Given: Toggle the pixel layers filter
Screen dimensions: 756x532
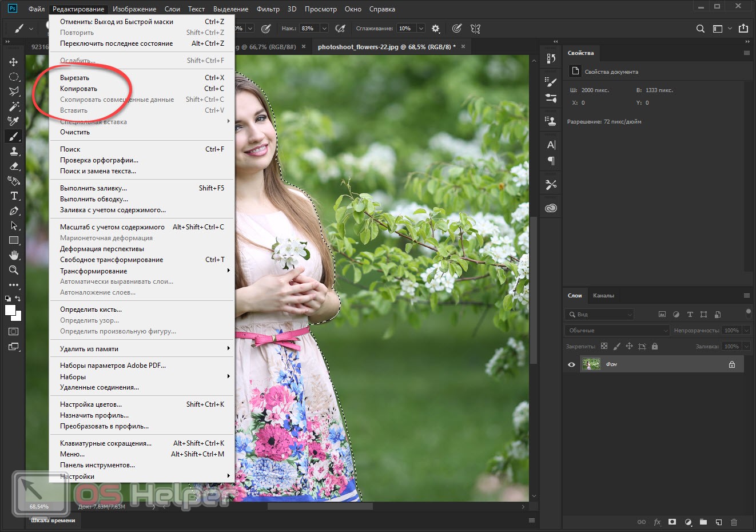Looking at the screenshot, I should (662, 314).
